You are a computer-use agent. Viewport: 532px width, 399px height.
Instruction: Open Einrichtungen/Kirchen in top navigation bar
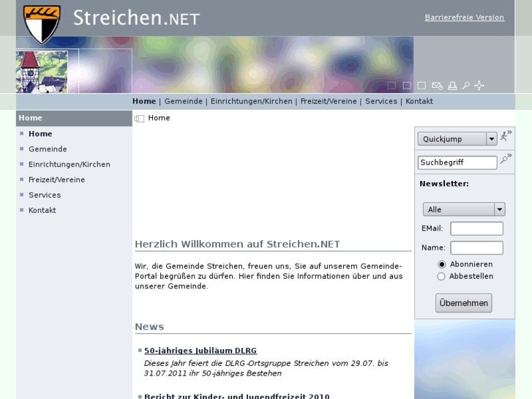click(x=252, y=101)
